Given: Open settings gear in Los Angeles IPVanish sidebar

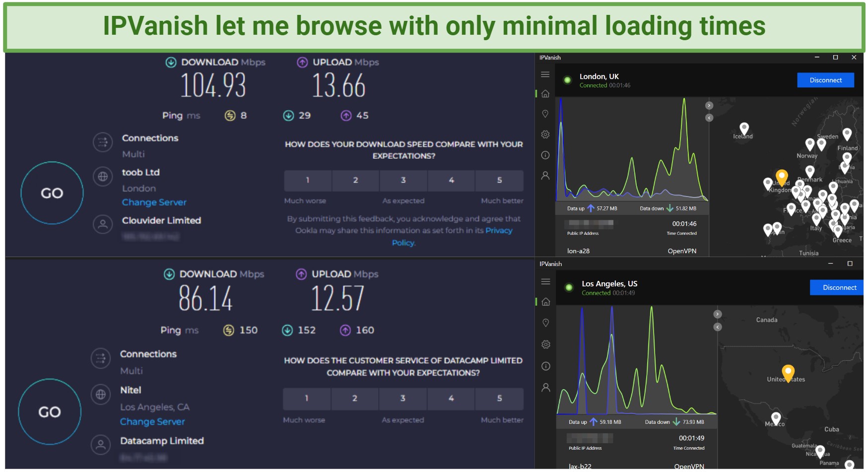Looking at the screenshot, I should [x=545, y=344].
